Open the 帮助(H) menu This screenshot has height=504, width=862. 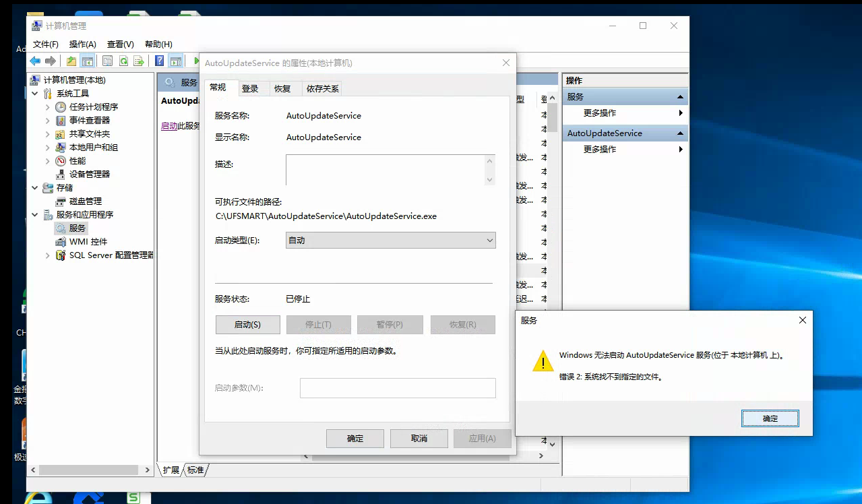point(158,44)
